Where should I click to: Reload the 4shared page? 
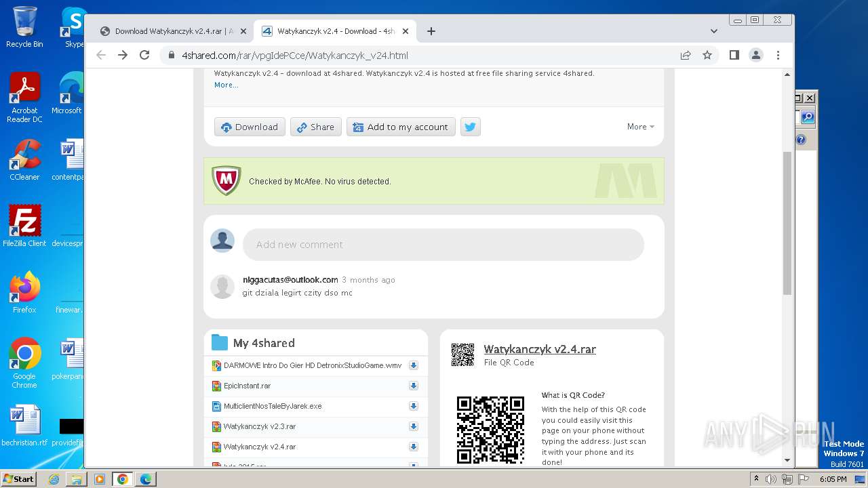tap(144, 56)
